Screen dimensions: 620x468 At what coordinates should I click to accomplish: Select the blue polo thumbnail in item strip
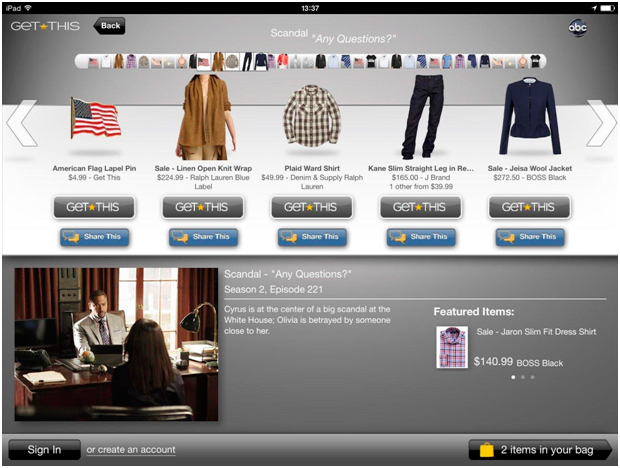tap(447, 62)
